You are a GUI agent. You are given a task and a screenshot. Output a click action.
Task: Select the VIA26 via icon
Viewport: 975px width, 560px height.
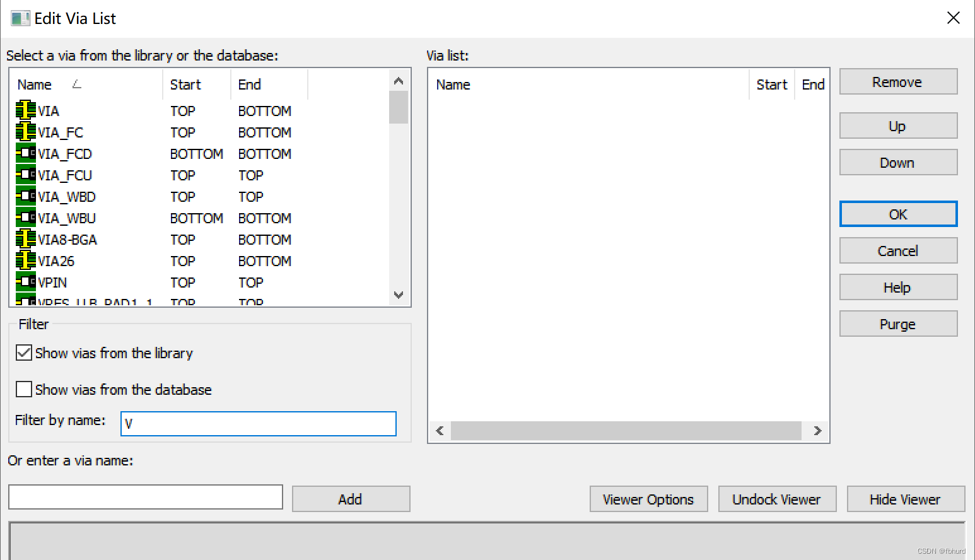click(x=25, y=260)
